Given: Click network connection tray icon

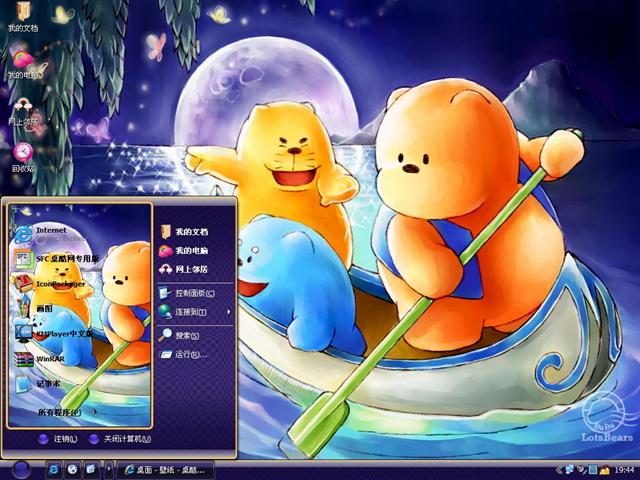Looking at the screenshot, I should pos(569,470).
